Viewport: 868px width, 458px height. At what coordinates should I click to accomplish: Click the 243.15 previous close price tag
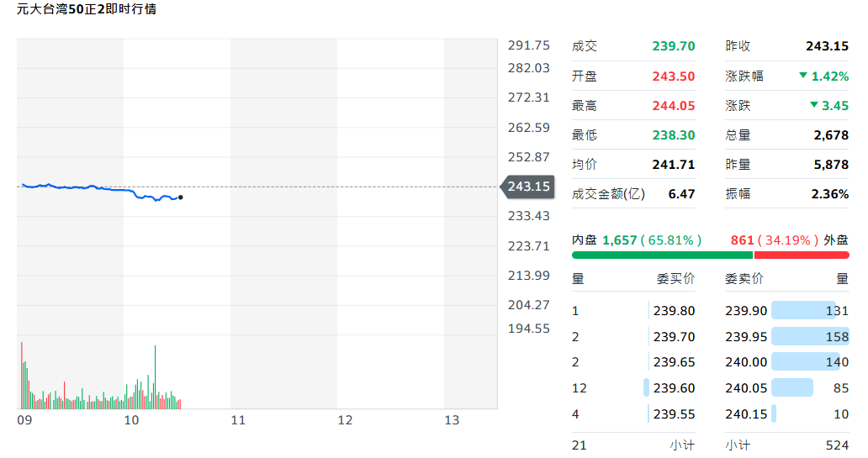527,187
